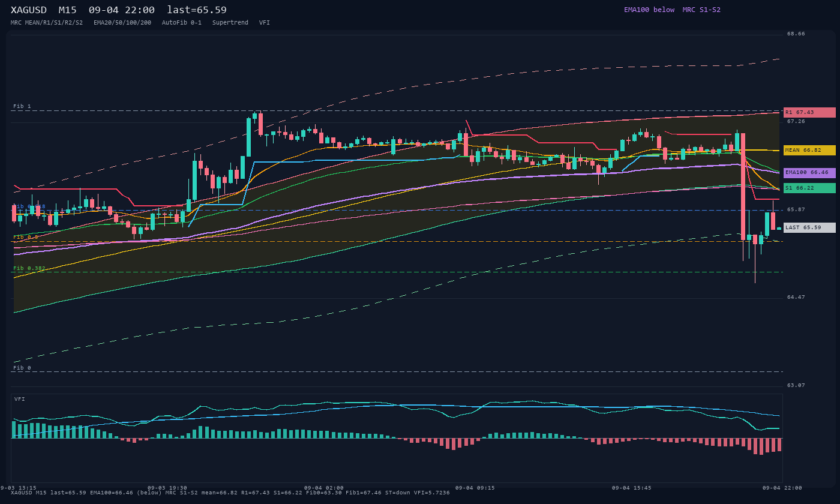
Task: Click the 09-04 15:45 time axis label
Action: click(632, 488)
